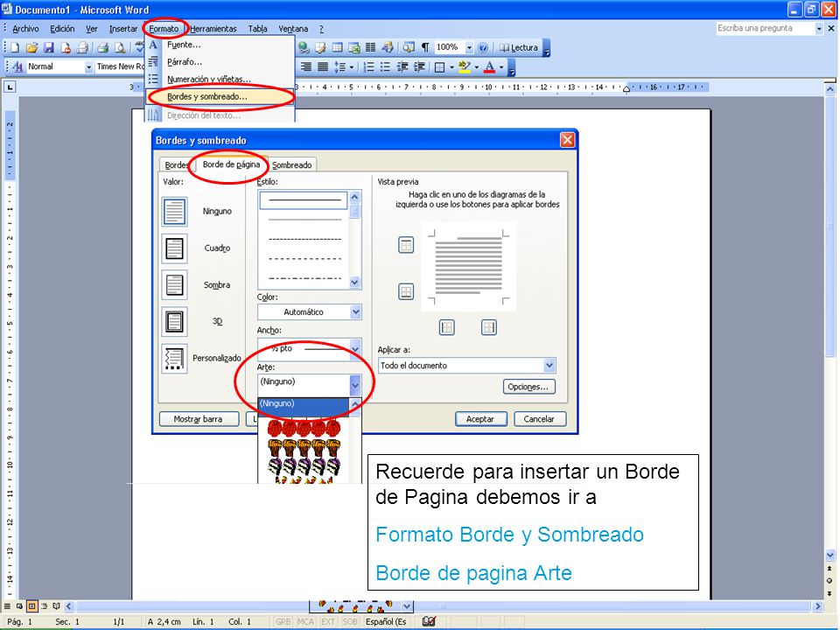The height and width of the screenshot is (630, 840).
Task: Switch to Print Layout view button
Action: pos(31,606)
